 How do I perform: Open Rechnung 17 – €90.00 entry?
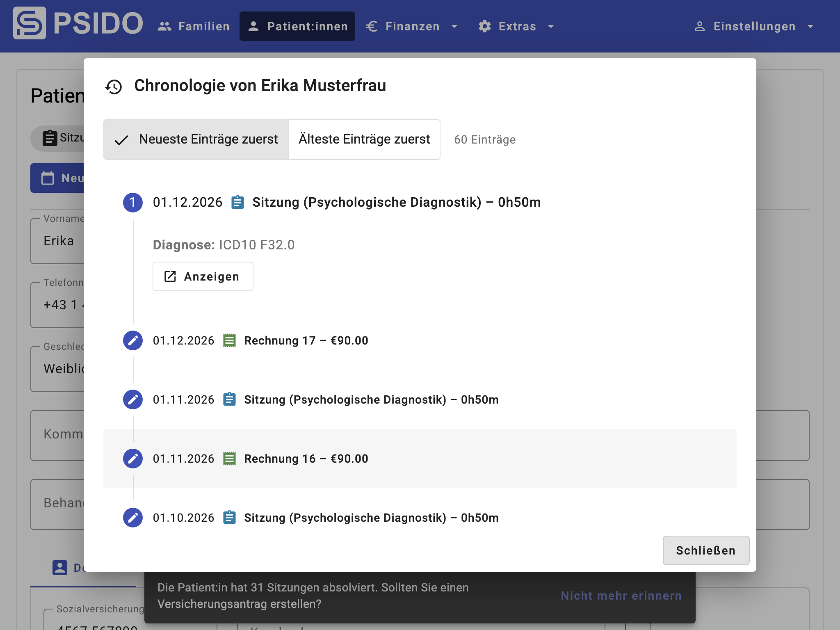[306, 340]
